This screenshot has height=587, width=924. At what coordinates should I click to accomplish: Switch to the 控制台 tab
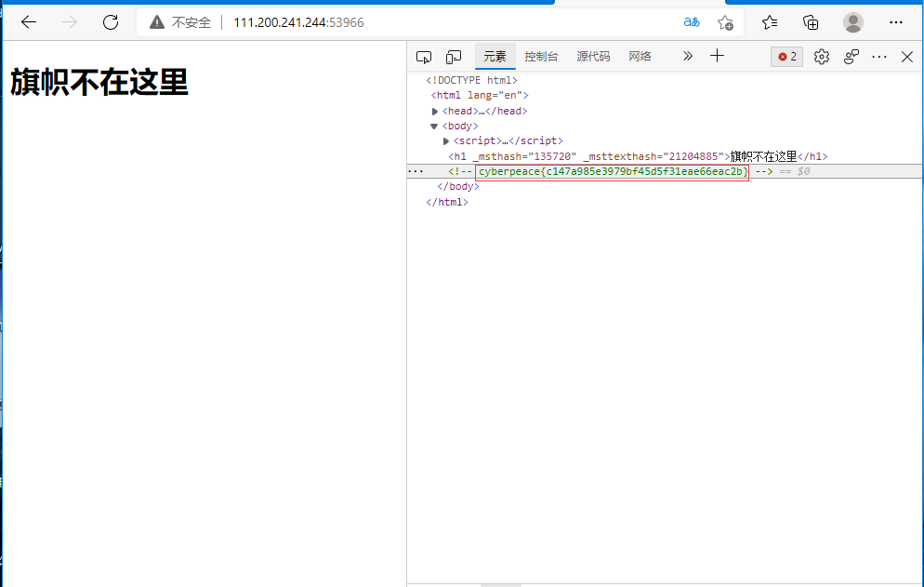tap(541, 57)
